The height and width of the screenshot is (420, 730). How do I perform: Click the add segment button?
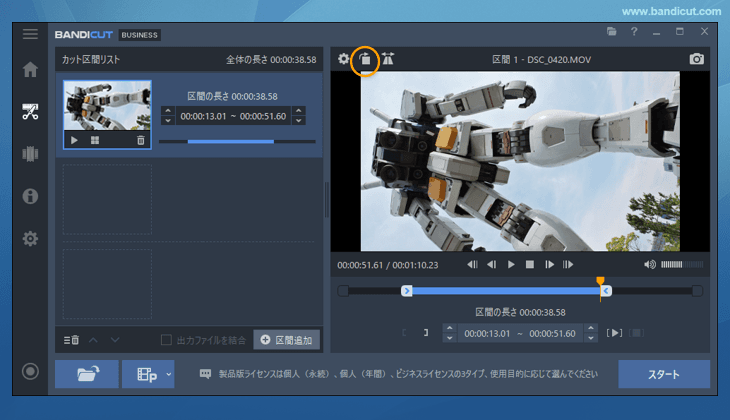pyautogui.click(x=287, y=340)
